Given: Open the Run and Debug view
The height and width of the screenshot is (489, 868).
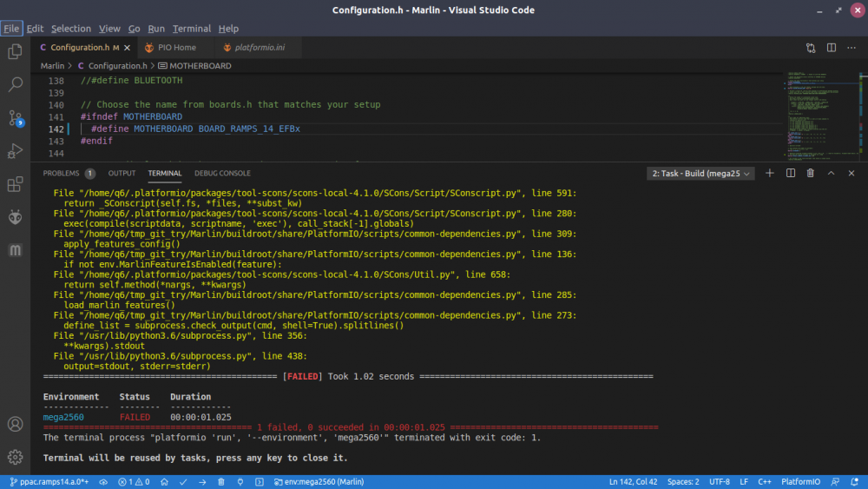Looking at the screenshot, I should pos(15,151).
